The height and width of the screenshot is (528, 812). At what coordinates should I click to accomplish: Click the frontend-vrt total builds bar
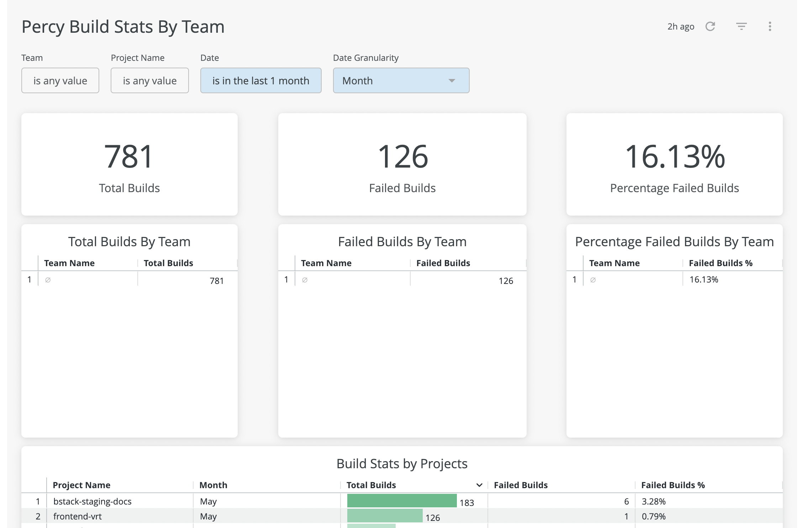point(385,516)
